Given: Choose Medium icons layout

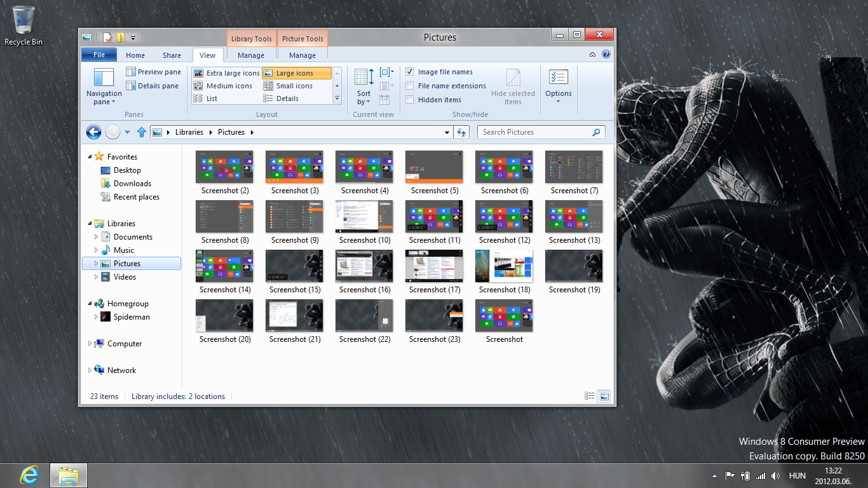Looking at the screenshot, I should 222,86.
